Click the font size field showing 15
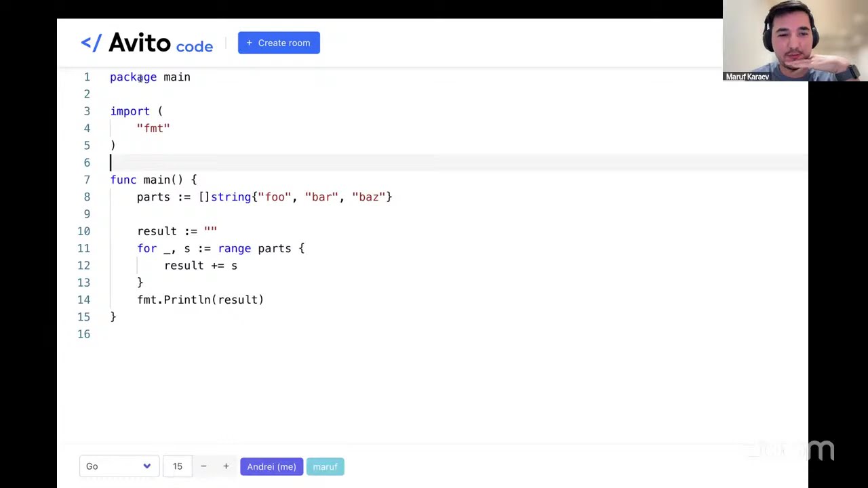This screenshot has height=488, width=868. pyautogui.click(x=177, y=466)
